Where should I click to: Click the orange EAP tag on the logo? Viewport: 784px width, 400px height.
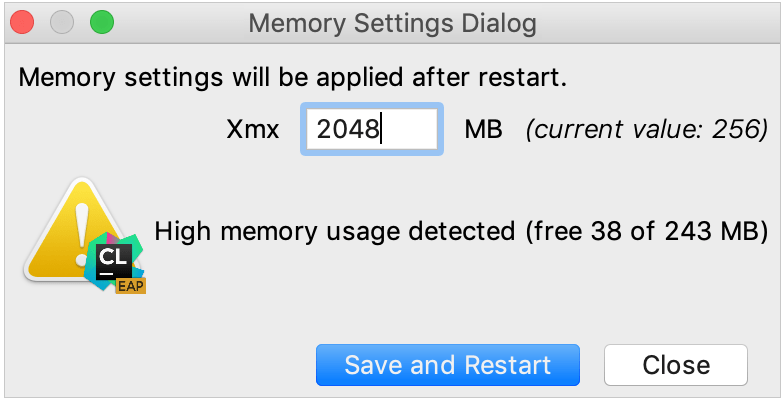[130, 286]
